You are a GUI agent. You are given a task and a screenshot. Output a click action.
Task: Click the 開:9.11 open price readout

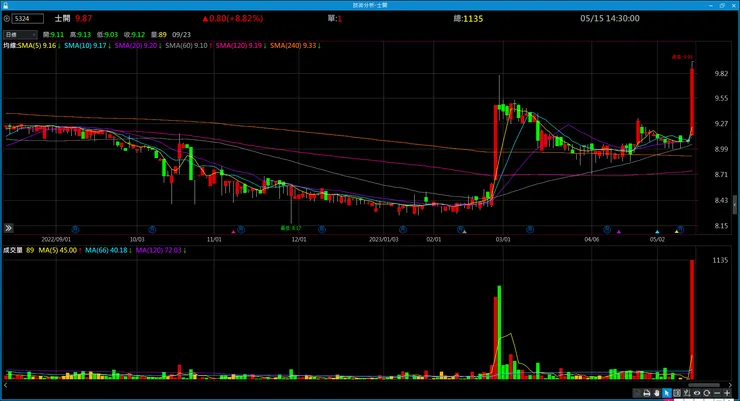click(53, 34)
